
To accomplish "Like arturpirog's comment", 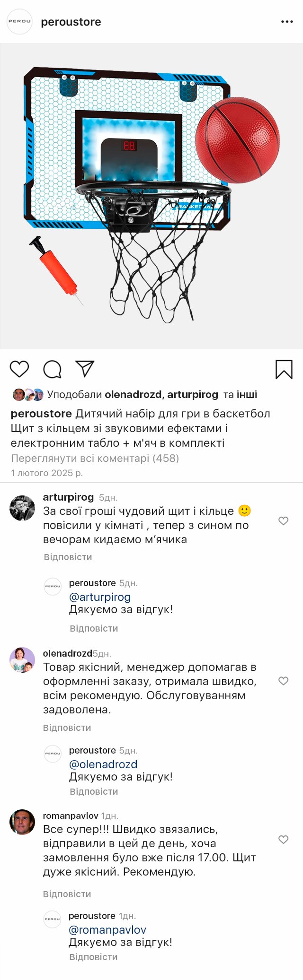I will pos(283,521).
